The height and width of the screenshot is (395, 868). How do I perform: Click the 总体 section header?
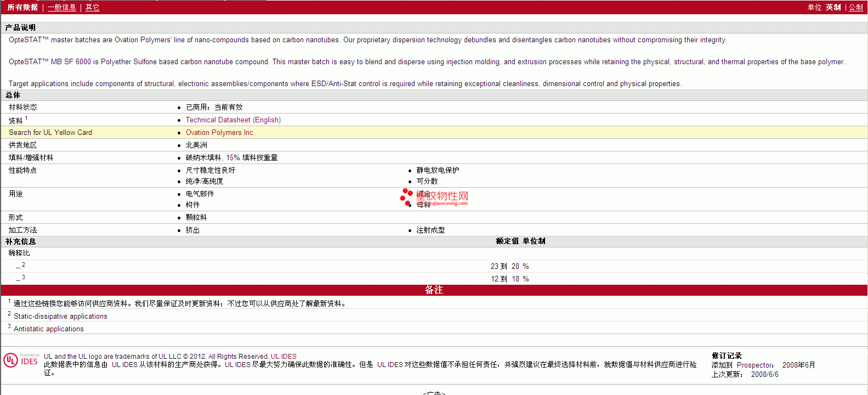(13, 95)
